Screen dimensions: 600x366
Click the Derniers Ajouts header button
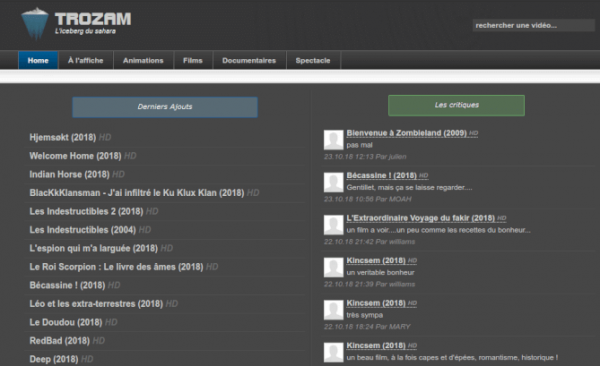(x=165, y=107)
